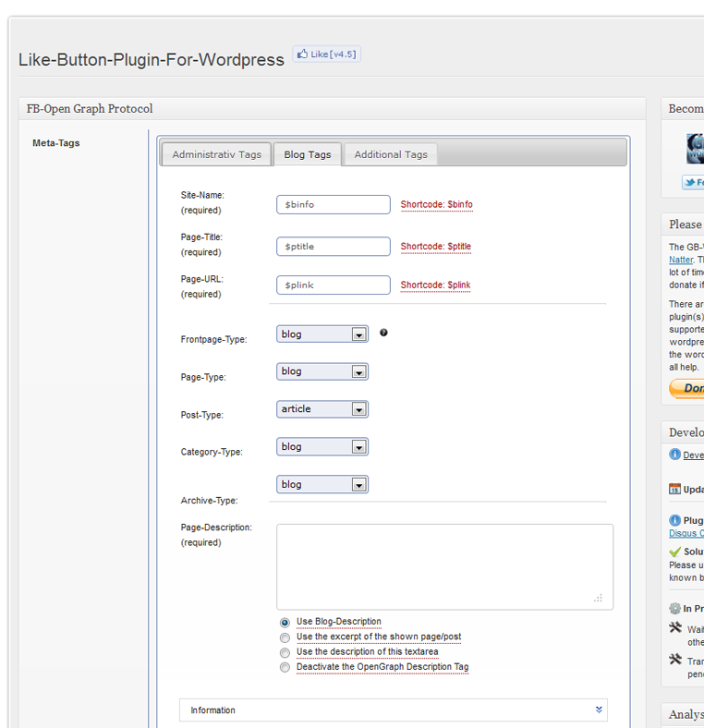Click the blue info icon next to Plugin
The image size is (704, 728).
[675, 520]
